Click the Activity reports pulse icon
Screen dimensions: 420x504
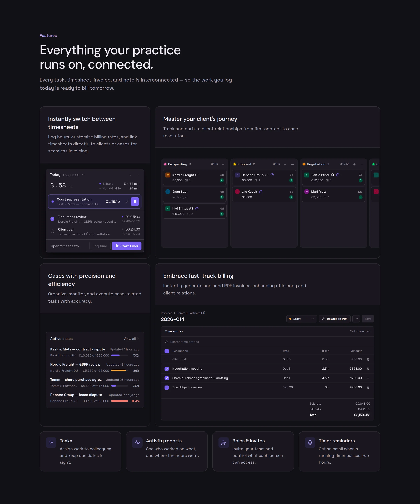click(137, 443)
